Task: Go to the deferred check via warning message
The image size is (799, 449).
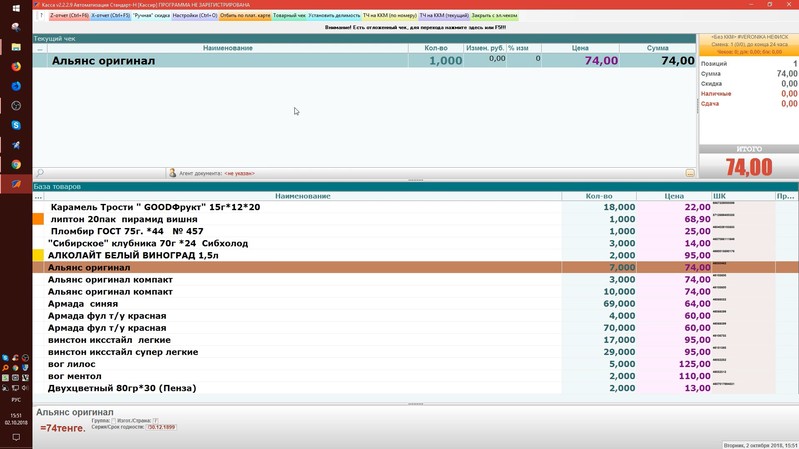Action: click(415, 28)
